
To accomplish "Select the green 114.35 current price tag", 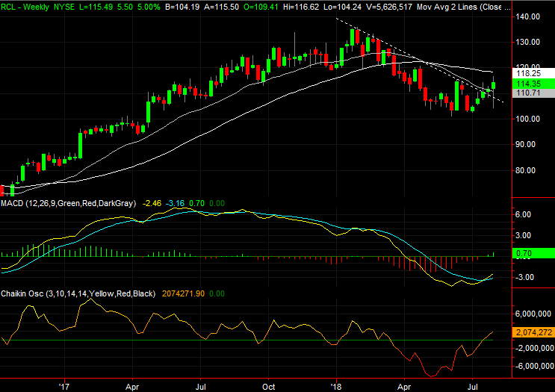I will [532, 83].
